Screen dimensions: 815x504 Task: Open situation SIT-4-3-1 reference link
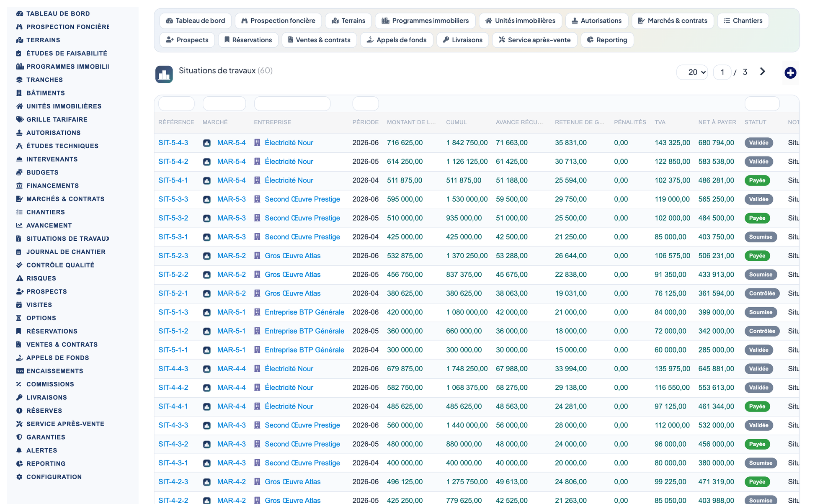(173, 463)
